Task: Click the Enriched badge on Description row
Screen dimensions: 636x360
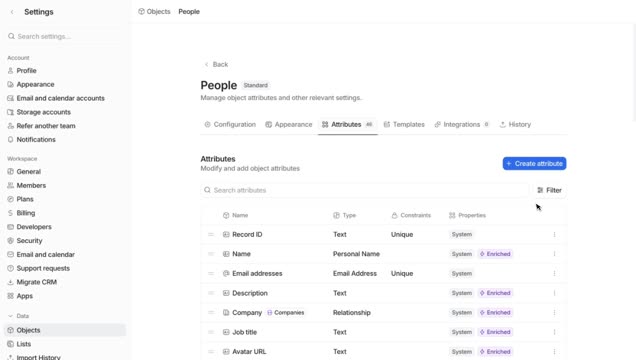Action: [495, 293]
